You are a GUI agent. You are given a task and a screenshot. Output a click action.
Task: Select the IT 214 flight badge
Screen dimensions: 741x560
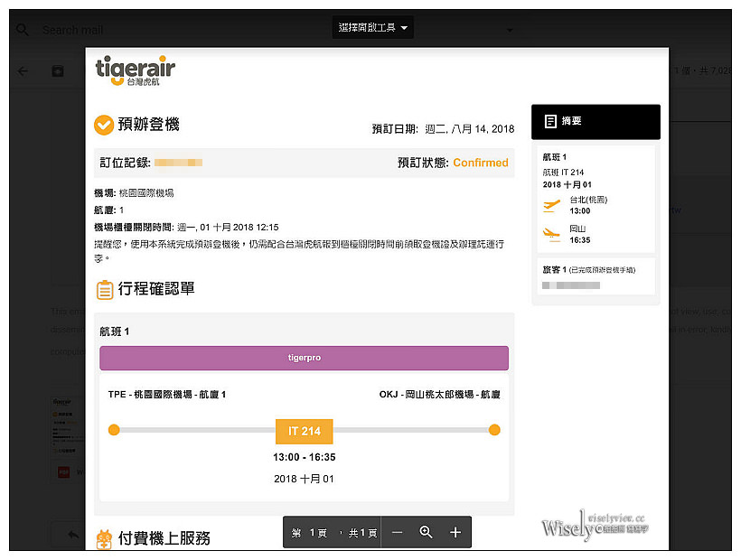coord(304,431)
